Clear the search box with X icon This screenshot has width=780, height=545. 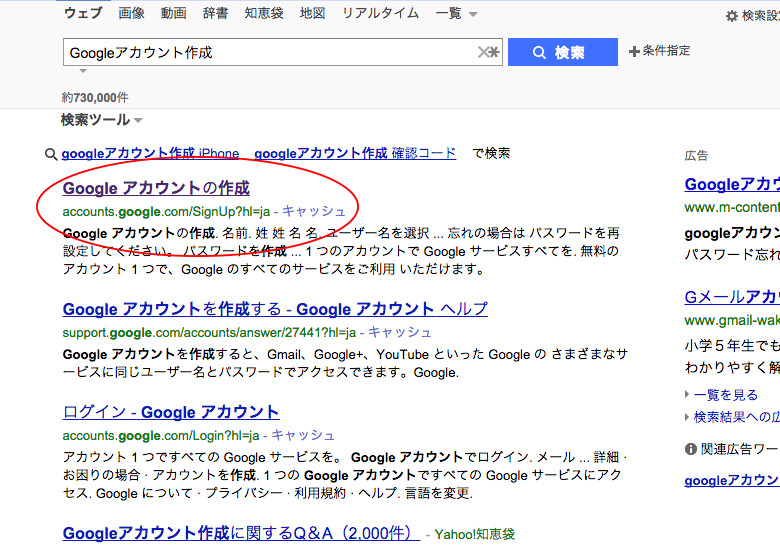[x=484, y=52]
